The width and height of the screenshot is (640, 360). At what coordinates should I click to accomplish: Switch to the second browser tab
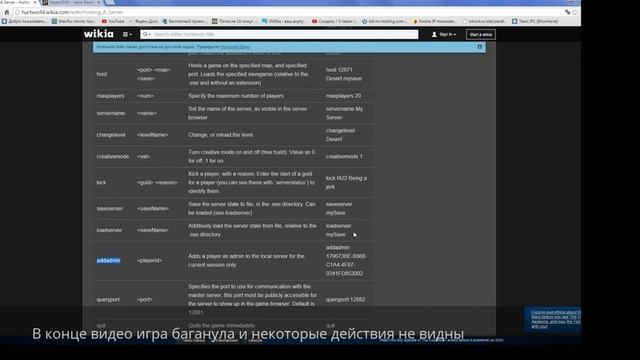[x=71, y=2]
